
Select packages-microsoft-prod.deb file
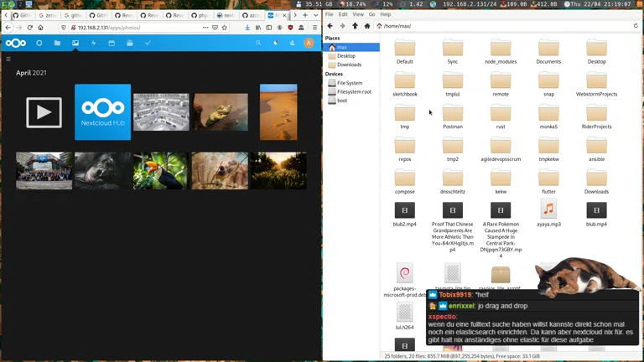(404, 281)
